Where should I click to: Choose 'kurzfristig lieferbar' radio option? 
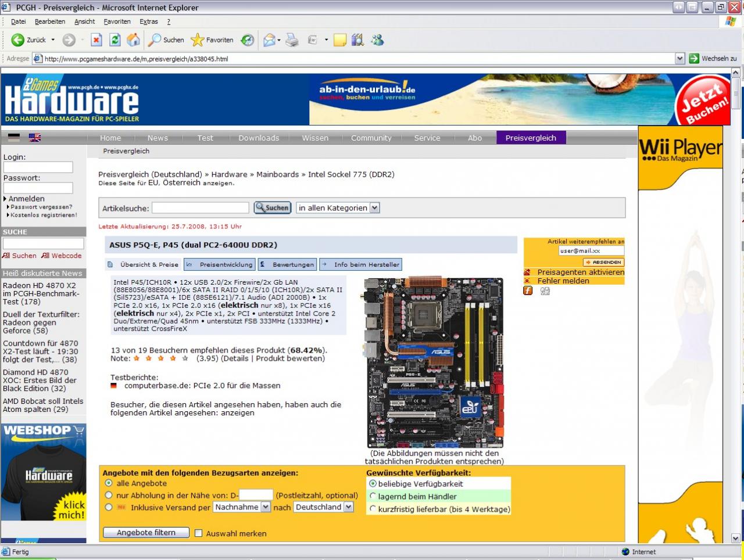tap(373, 509)
